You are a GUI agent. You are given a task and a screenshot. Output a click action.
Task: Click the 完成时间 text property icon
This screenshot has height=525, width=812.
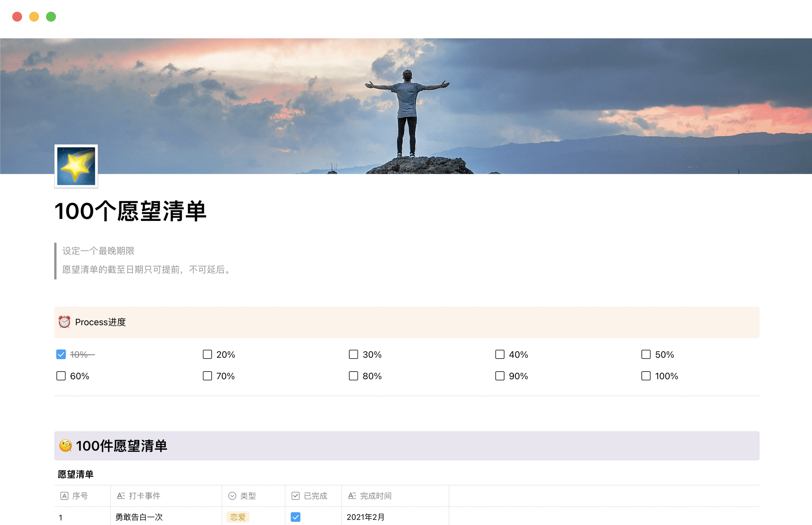pyautogui.click(x=352, y=496)
